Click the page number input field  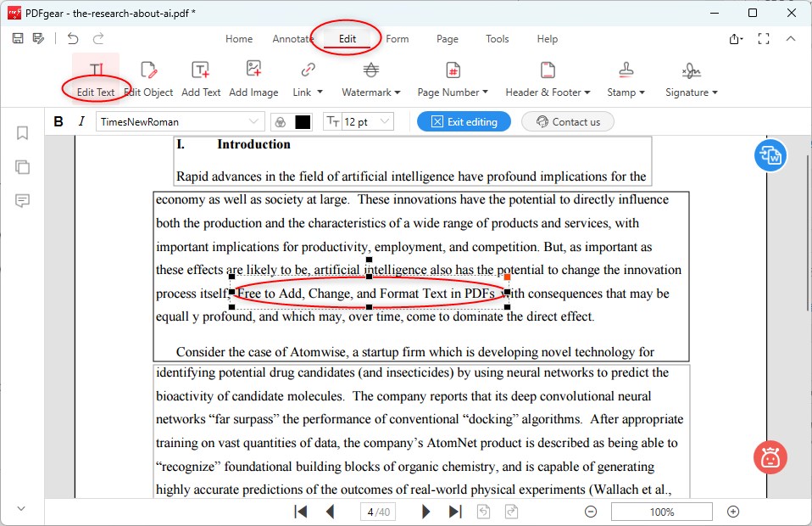377,511
